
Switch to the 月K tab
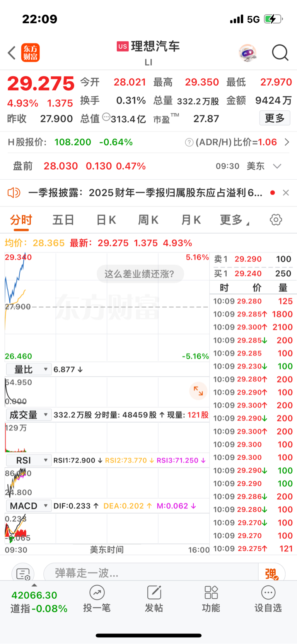[191, 220]
